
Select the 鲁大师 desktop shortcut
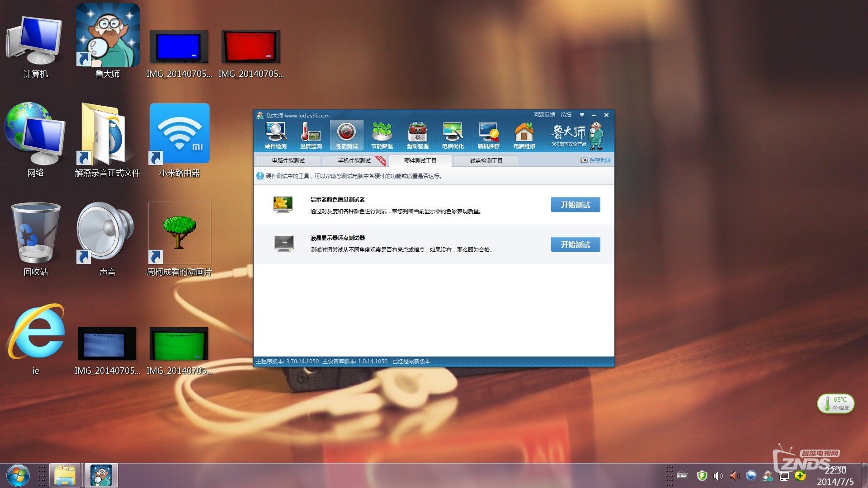pyautogui.click(x=108, y=42)
